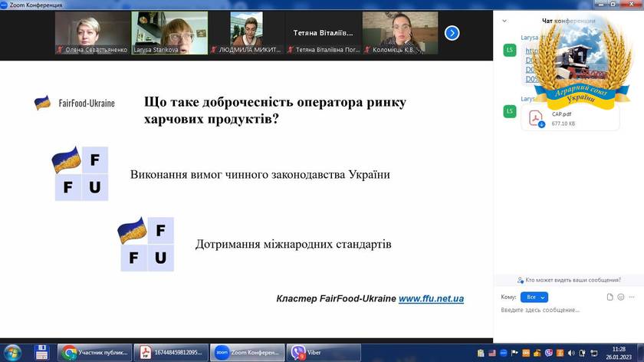The width and height of the screenshot is (644, 362).
Task: Click the unlocked padlock tray icon
Action: [537, 353]
